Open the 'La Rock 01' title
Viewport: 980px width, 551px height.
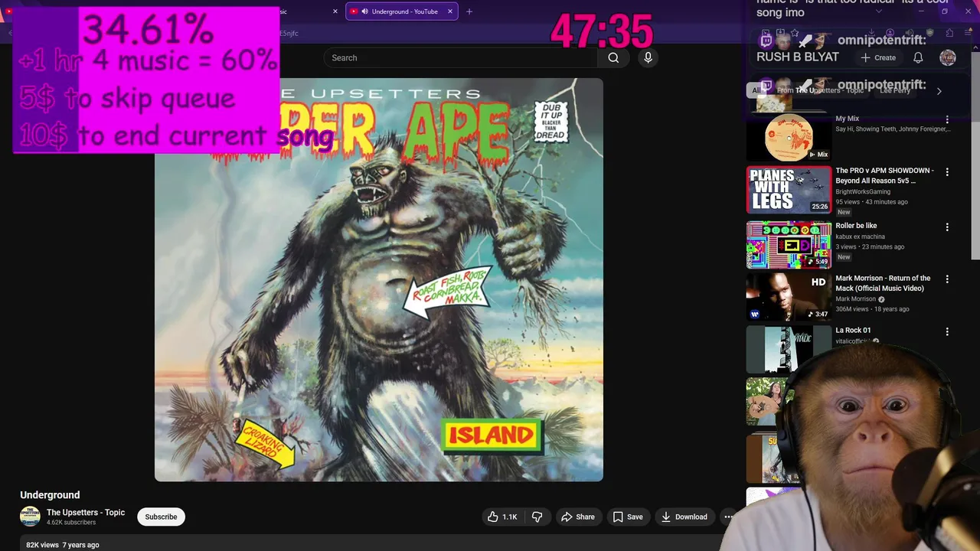coord(853,331)
